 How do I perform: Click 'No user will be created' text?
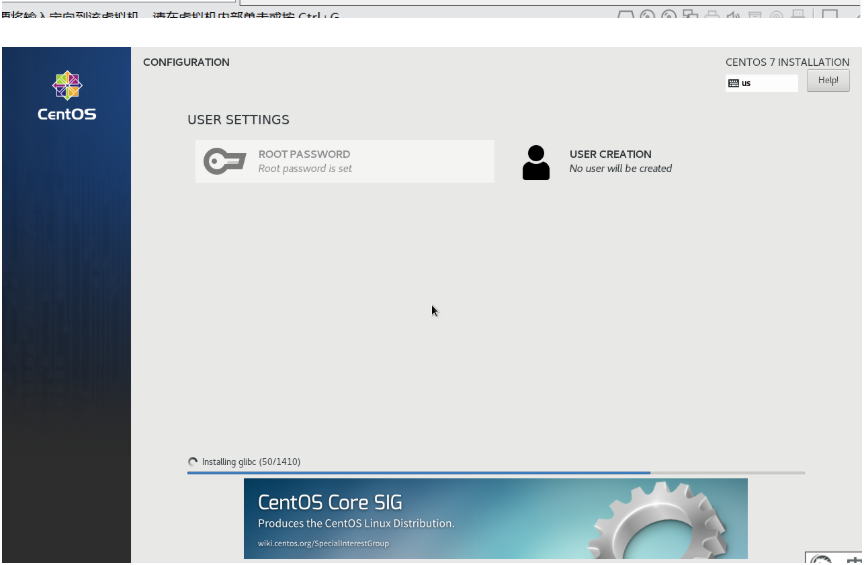click(621, 169)
